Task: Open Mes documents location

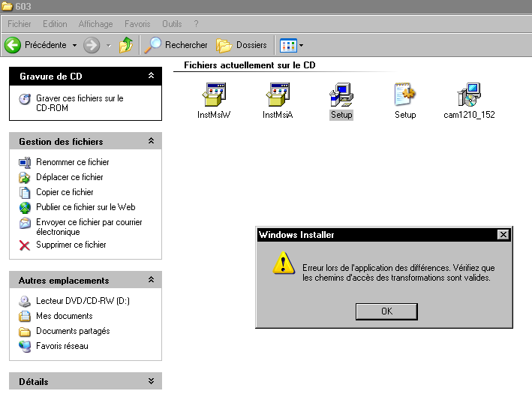Action: click(65, 316)
